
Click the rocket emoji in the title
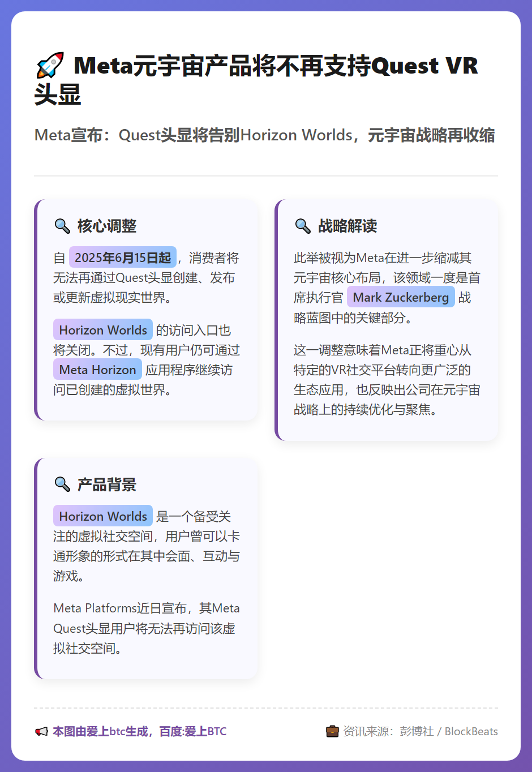(50, 66)
